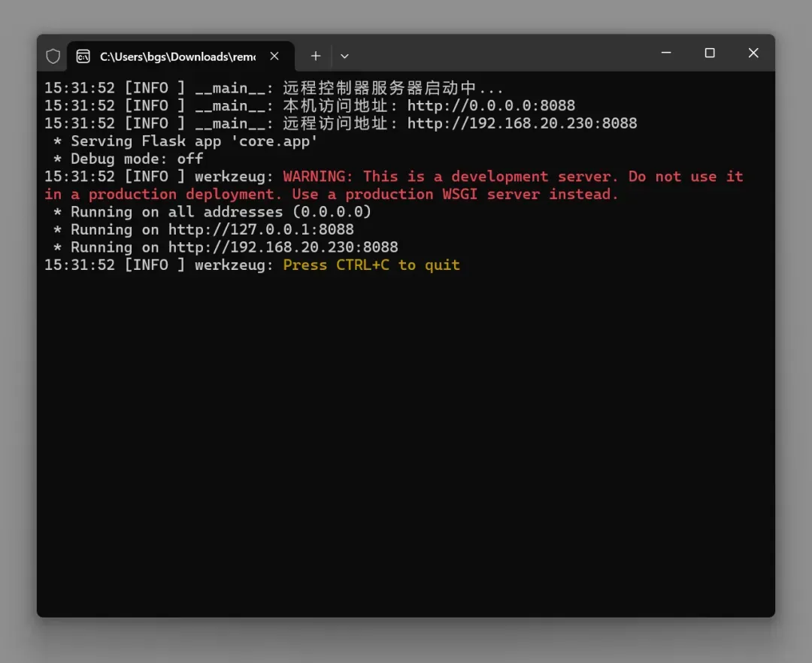Maximize the terminal window
The image size is (812, 663).
pos(710,53)
